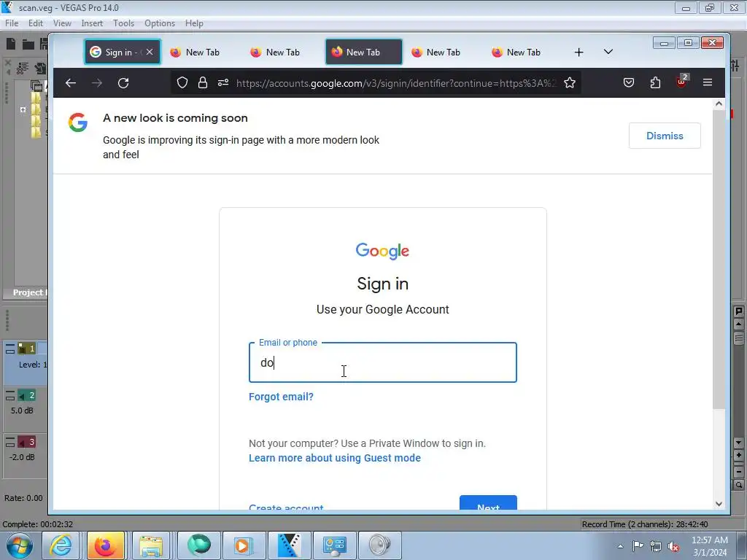This screenshot has height=560, width=747.
Task: Focus the Email or phone field
Action: pos(382,362)
